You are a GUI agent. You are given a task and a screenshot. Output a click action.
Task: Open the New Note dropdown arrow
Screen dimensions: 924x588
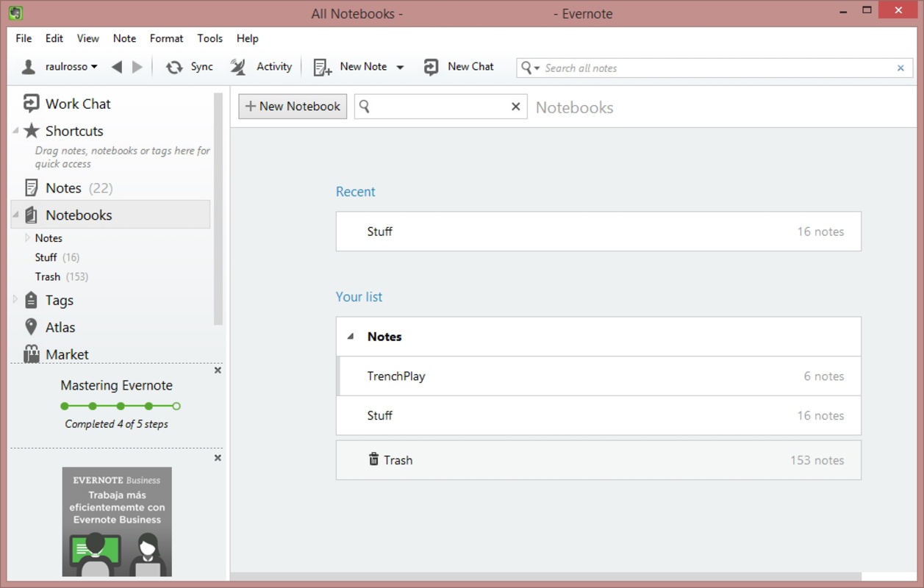coord(400,67)
